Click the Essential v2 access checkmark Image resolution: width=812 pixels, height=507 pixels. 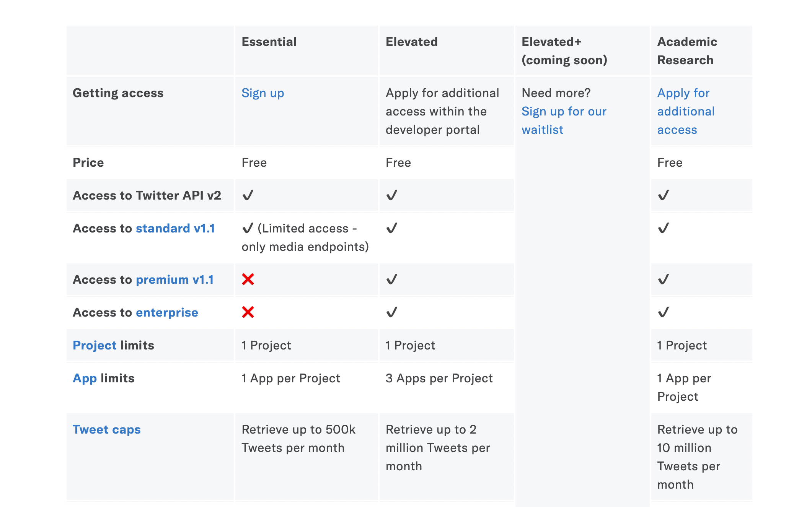click(248, 195)
